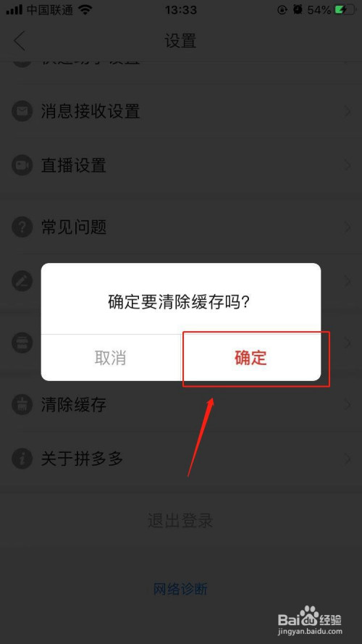Tap the info icon beside 关于拼多多
The height and width of the screenshot is (644, 362).
click(22, 459)
